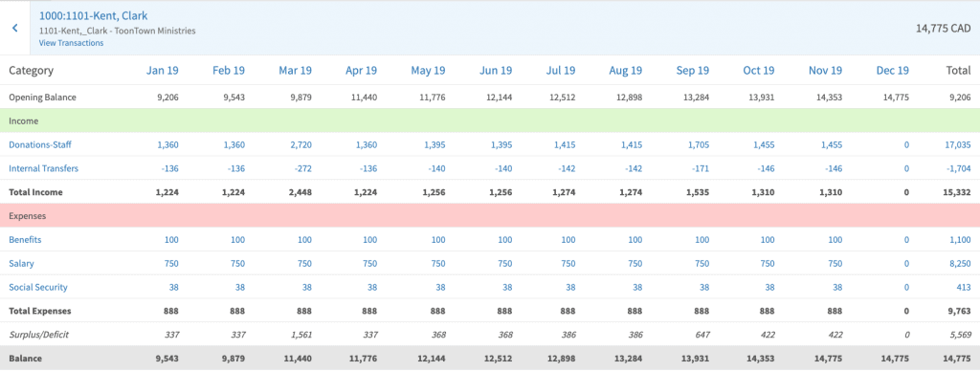
Task: Open the Benefits expense category
Action: (25, 240)
